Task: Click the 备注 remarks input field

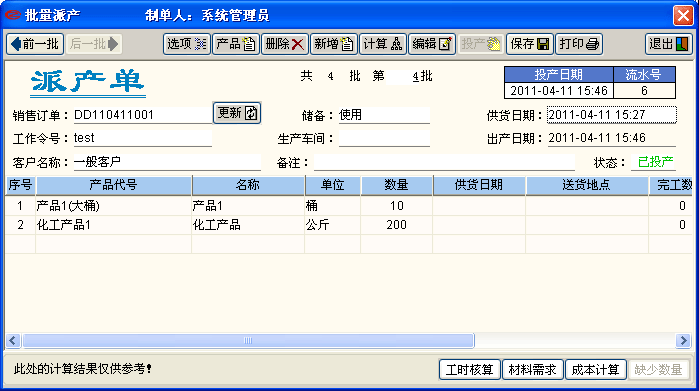Action: (444, 162)
